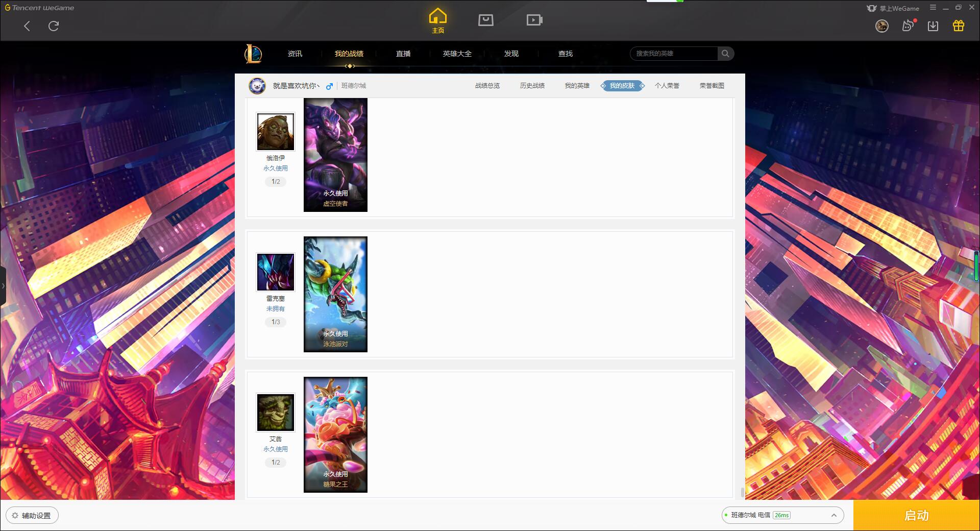Click the 永久使用 label under 艾翁
Screen dimensions: 980x531
click(x=276, y=449)
